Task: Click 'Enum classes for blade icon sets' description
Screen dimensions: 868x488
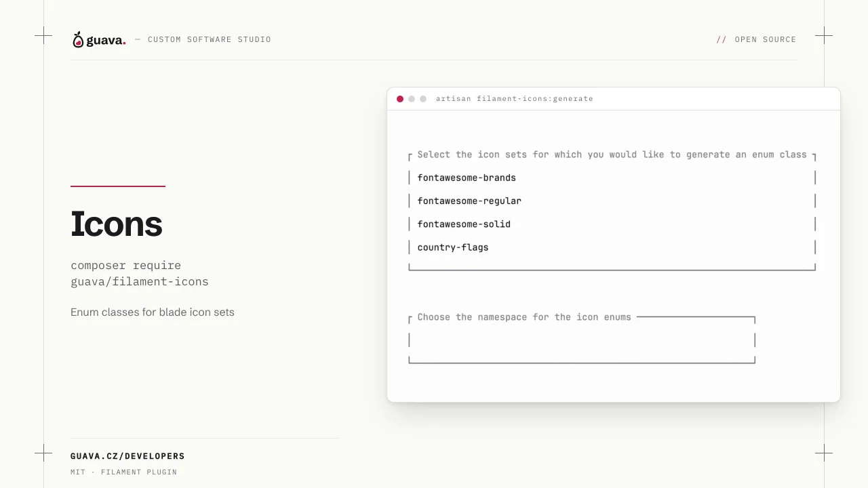Action: (153, 312)
